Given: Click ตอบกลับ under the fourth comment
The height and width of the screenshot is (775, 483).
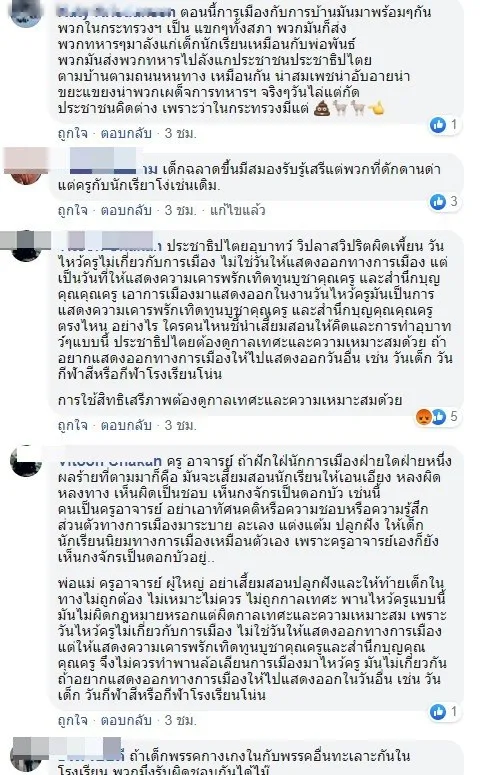Looking at the screenshot, I should [126, 720].
